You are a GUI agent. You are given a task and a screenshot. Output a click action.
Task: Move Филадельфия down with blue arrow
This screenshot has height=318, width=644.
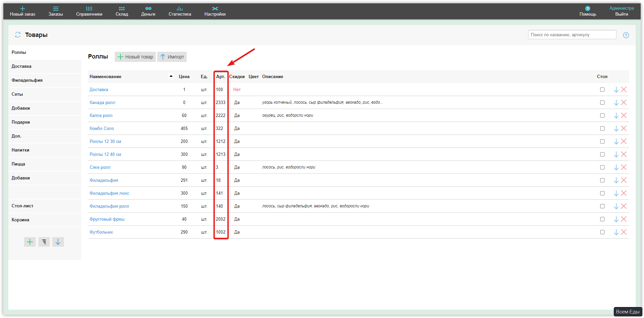click(x=616, y=180)
